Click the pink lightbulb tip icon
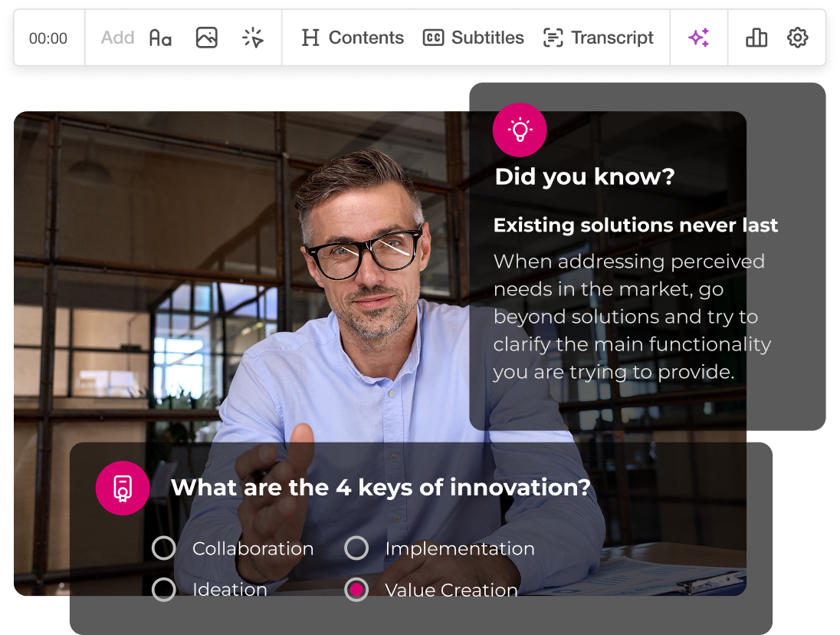The image size is (840, 635). 520,130
